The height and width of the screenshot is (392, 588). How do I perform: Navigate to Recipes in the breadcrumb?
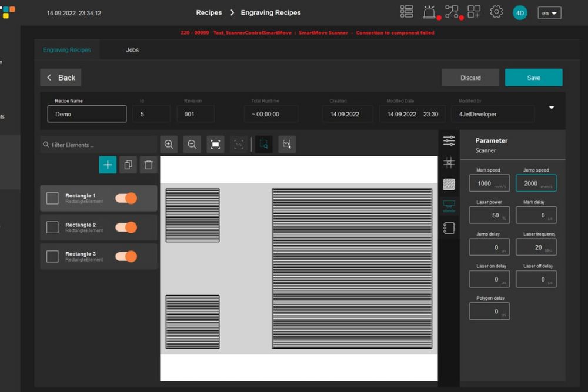(209, 12)
